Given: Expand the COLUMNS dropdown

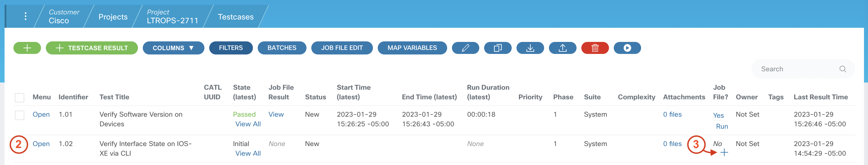Looking at the screenshot, I should (173, 48).
